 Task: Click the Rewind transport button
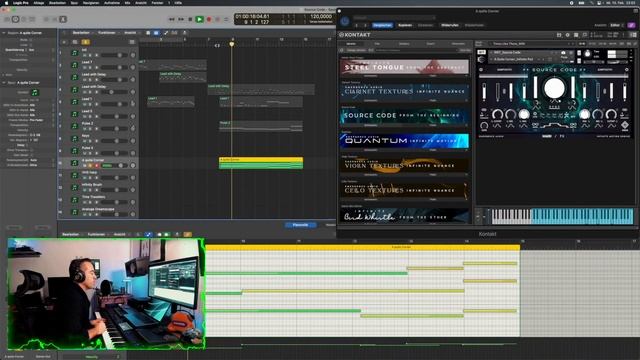click(x=172, y=19)
